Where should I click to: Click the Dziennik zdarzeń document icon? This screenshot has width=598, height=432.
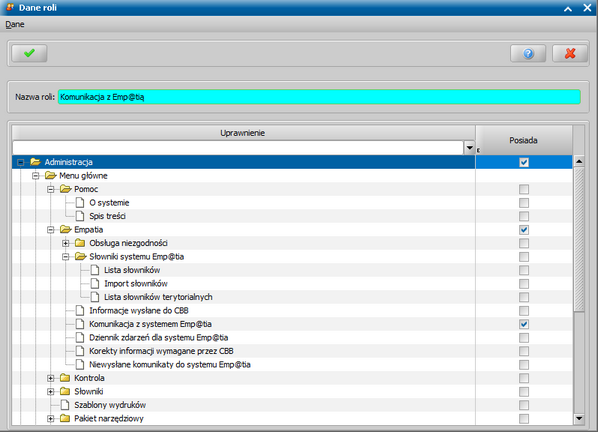(x=80, y=337)
